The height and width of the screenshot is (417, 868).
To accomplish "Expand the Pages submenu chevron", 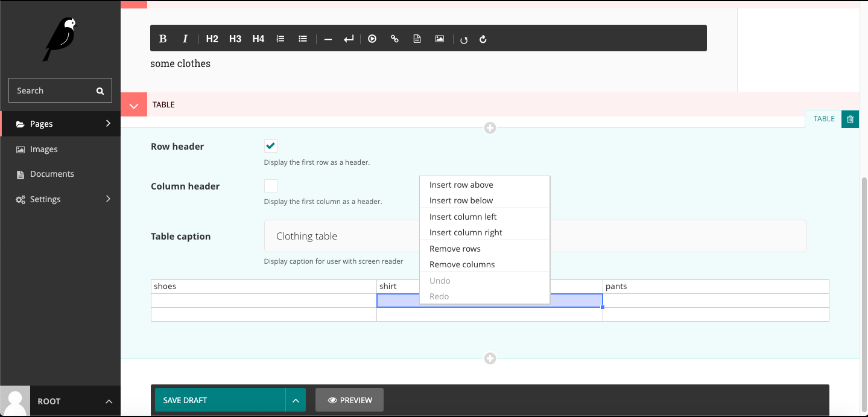I will 108,123.
